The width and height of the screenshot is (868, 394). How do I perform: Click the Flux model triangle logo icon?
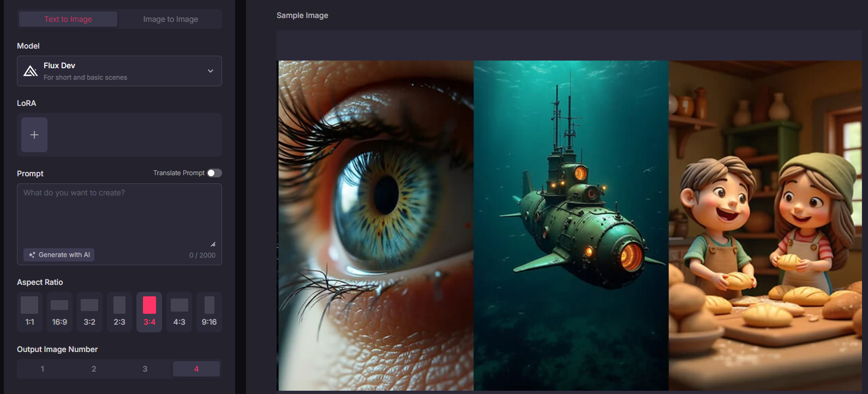[x=31, y=71]
